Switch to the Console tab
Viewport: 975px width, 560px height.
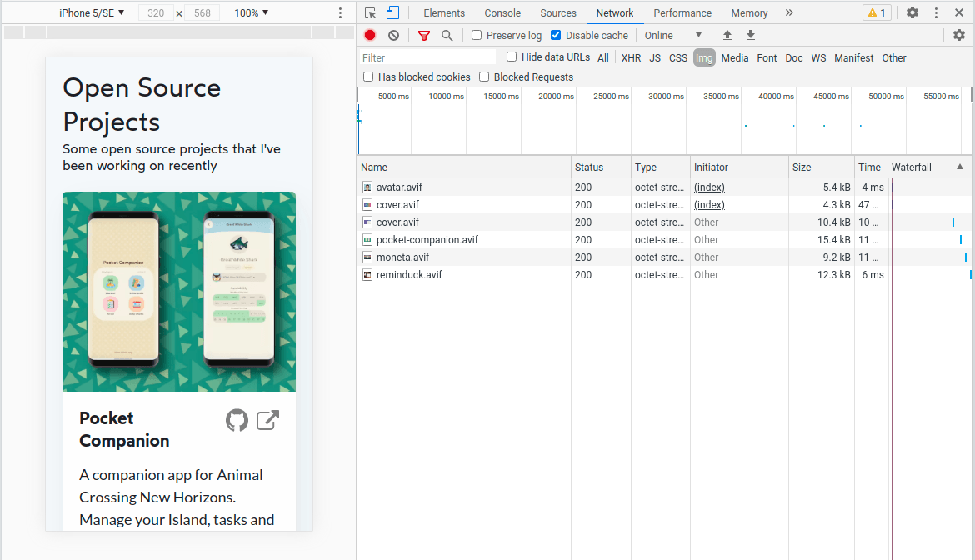(x=502, y=12)
